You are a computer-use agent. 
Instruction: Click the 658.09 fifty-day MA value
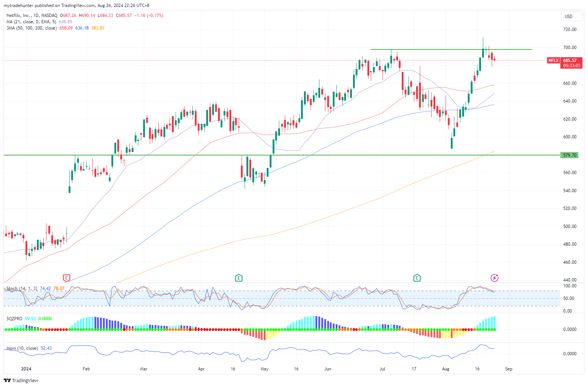(x=66, y=28)
